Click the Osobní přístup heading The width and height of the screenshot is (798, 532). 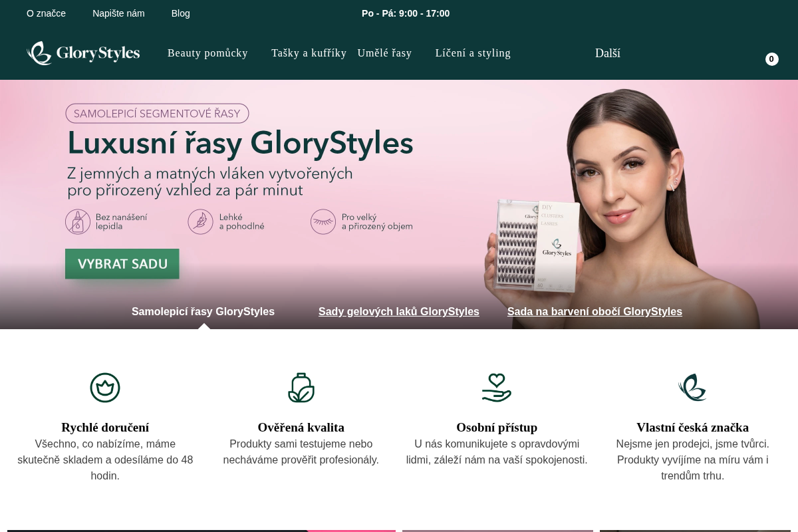click(497, 428)
